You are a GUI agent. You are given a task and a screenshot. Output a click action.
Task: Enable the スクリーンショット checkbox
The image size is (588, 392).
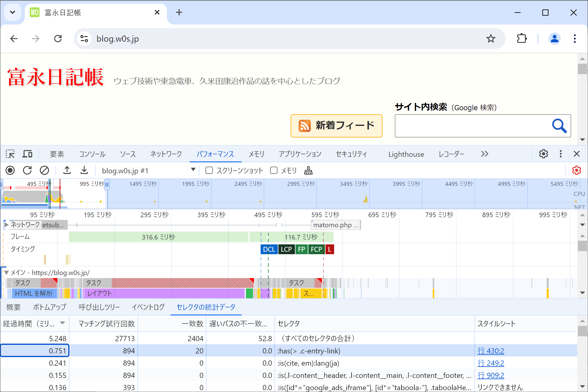point(209,170)
